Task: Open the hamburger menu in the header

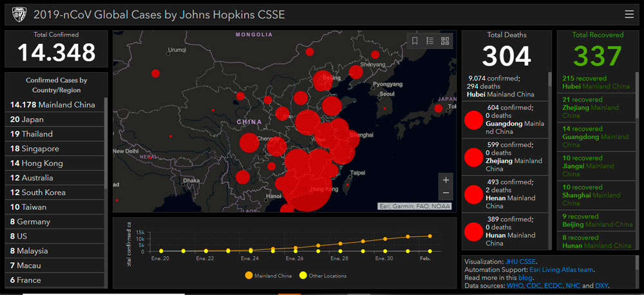Action: click(629, 15)
